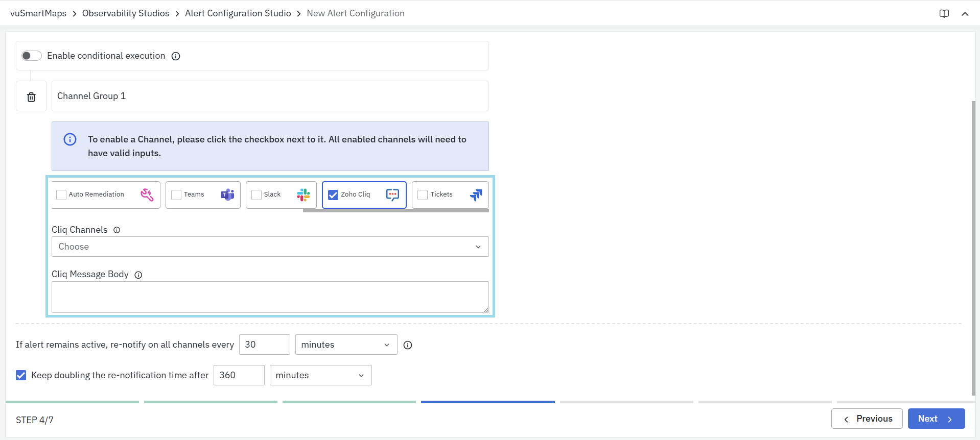The width and height of the screenshot is (980, 440).
Task: Open the Cliq Channels Choose dropdown
Action: tap(270, 247)
